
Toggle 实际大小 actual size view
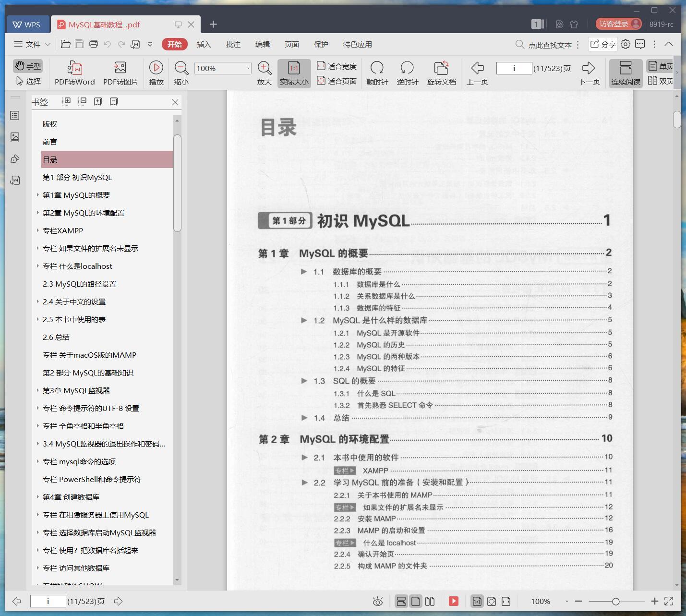tap(294, 73)
